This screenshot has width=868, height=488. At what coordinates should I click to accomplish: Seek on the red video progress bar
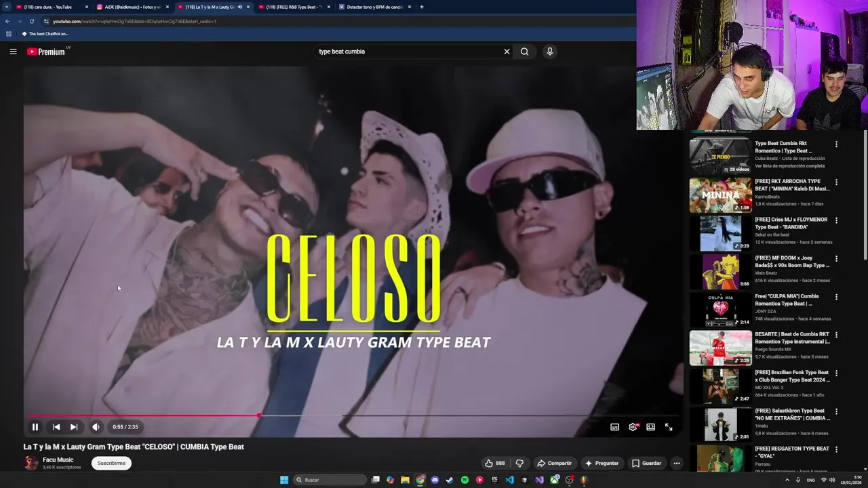[353, 415]
